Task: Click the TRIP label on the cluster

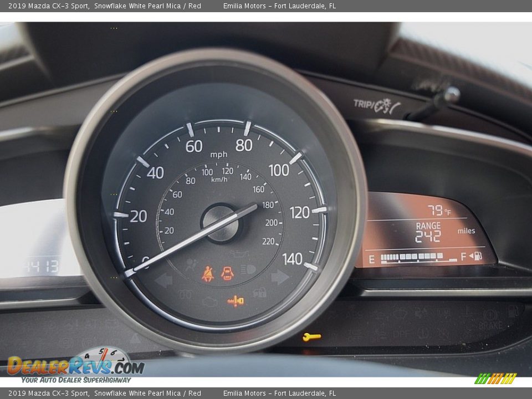Action: (x=362, y=104)
